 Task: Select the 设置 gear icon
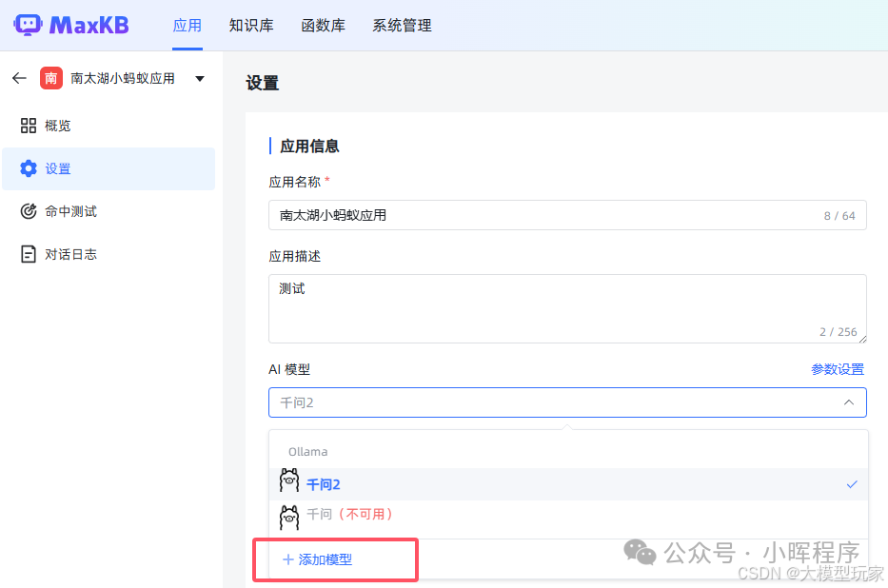(x=29, y=168)
